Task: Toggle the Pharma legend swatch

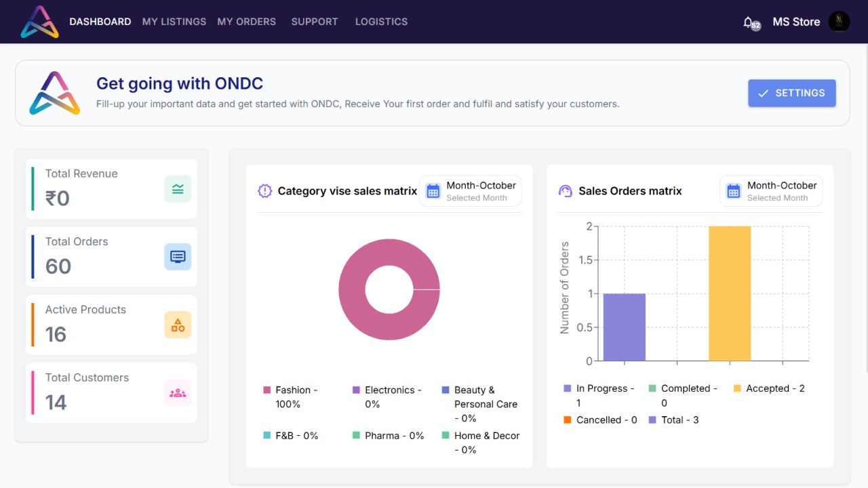Action: 356,435
